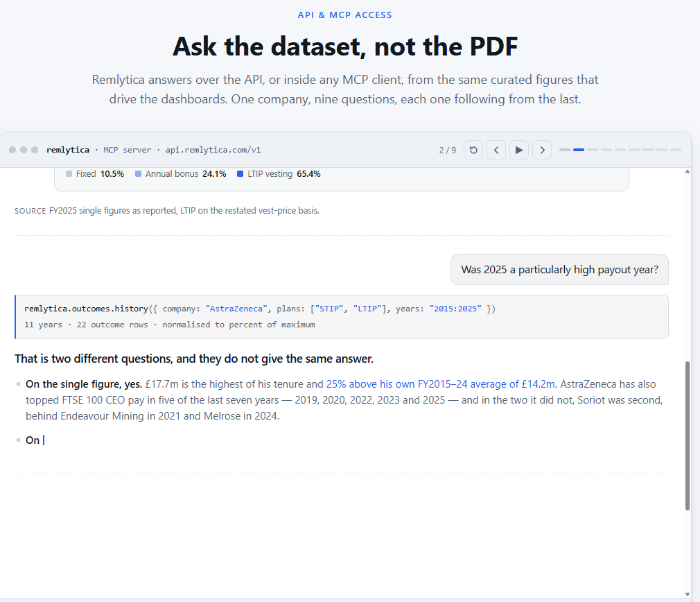This screenshot has height=602, width=700.
Task: Select the active second progress segment
Action: click(579, 150)
